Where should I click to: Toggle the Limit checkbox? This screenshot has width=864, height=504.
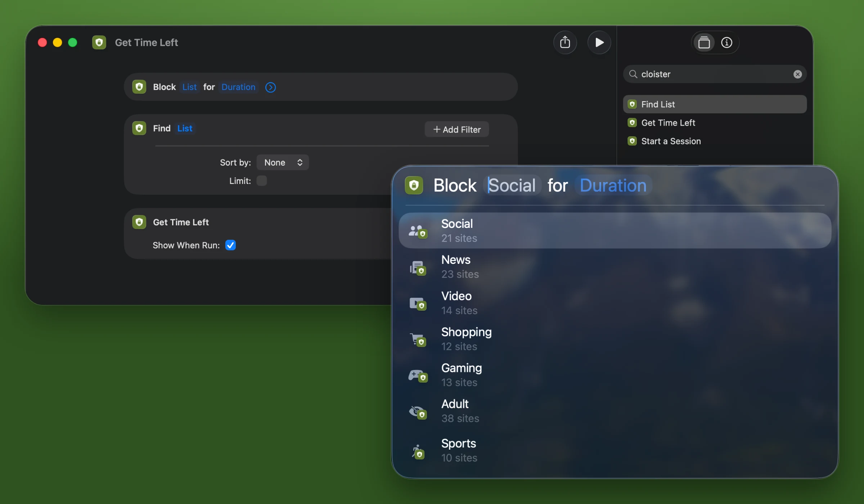[x=262, y=181]
